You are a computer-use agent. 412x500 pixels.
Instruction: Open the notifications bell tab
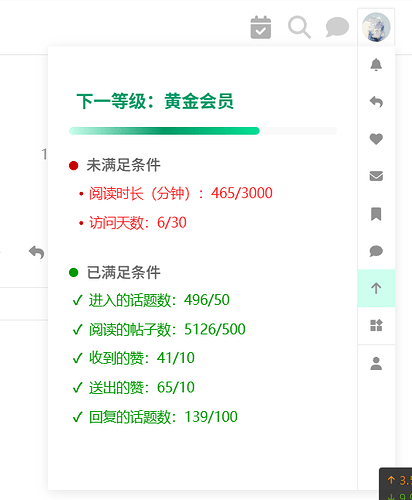point(376,65)
